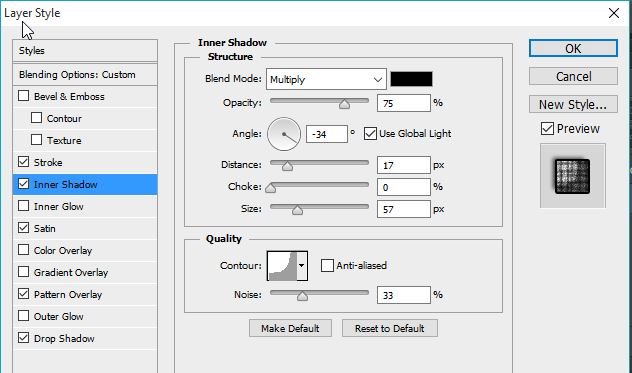Select Gradient Overlay label in list

(x=71, y=273)
